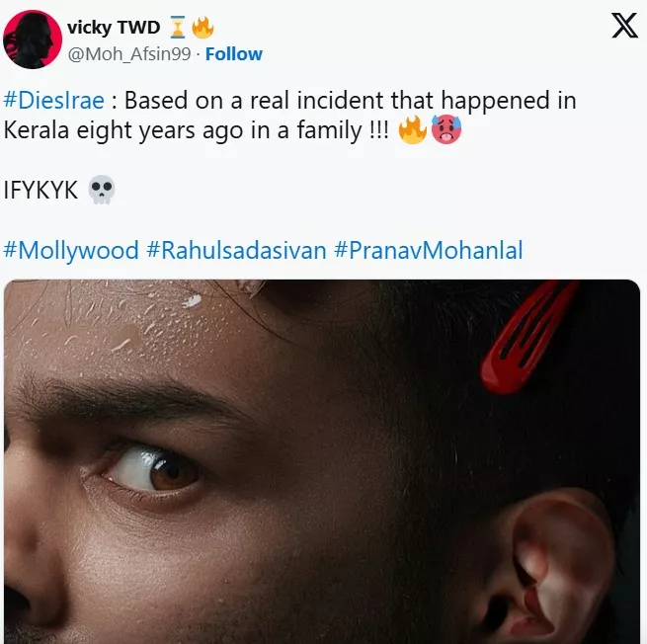Open the vicky TWD display name
Image resolution: width=647 pixels, height=644 pixels.
(114, 28)
